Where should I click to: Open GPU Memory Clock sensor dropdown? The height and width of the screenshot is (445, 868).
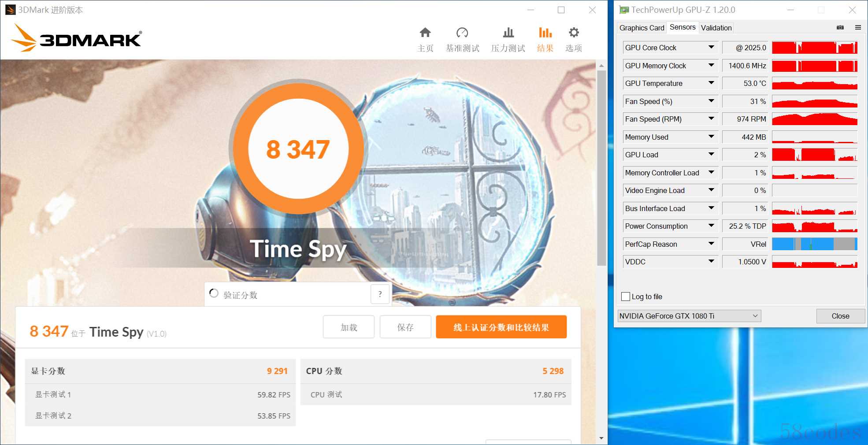tap(711, 65)
